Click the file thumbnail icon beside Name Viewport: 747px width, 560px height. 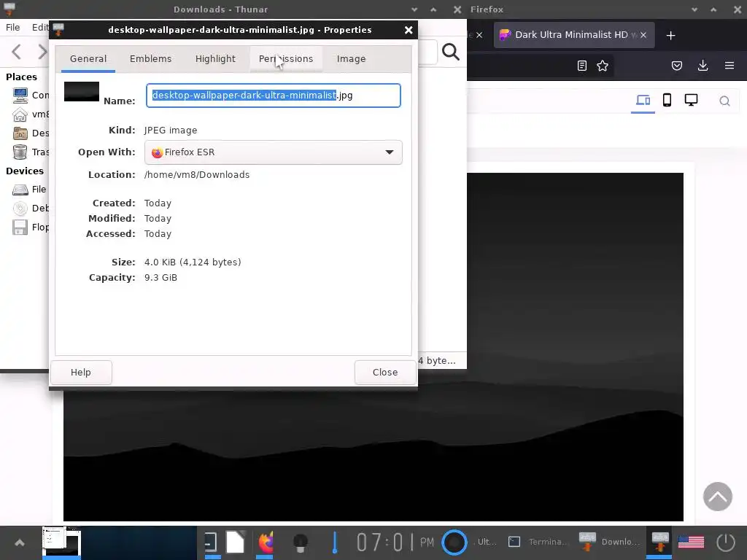[x=82, y=91]
